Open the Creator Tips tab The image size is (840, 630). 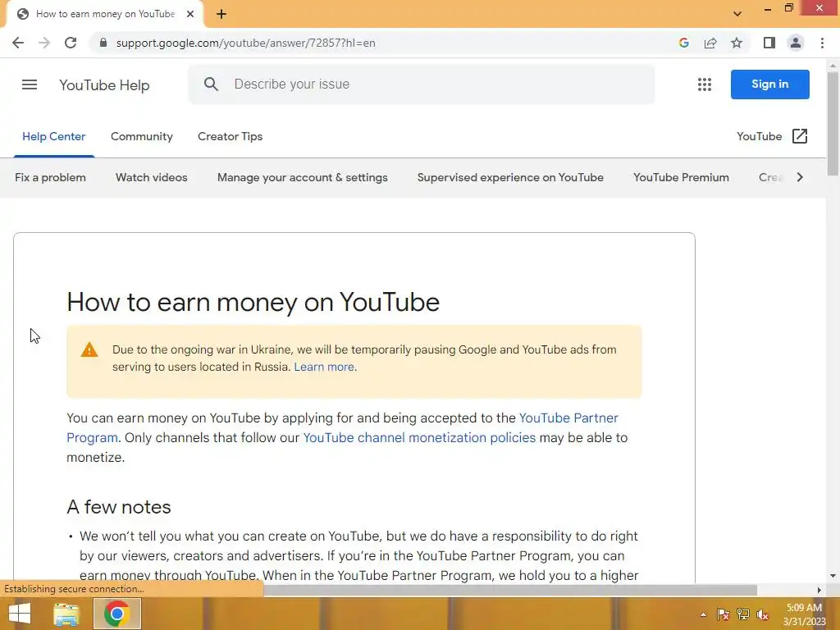pyautogui.click(x=230, y=137)
